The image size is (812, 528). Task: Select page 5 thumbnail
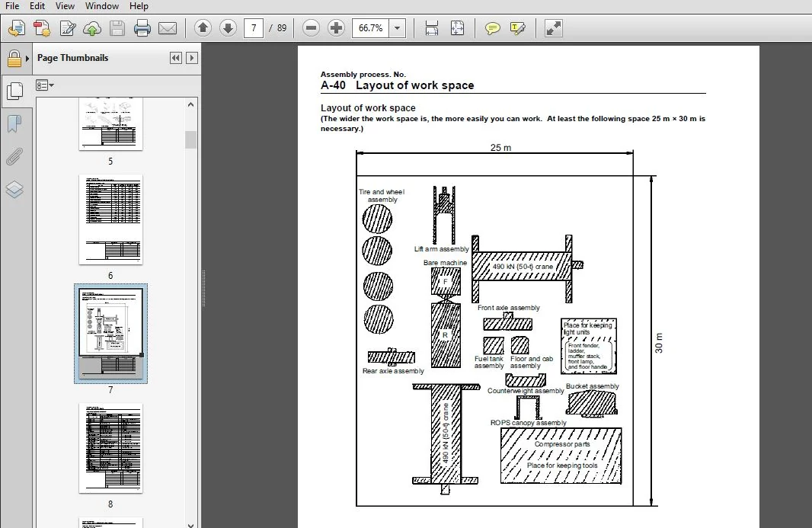pyautogui.click(x=110, y=124)
